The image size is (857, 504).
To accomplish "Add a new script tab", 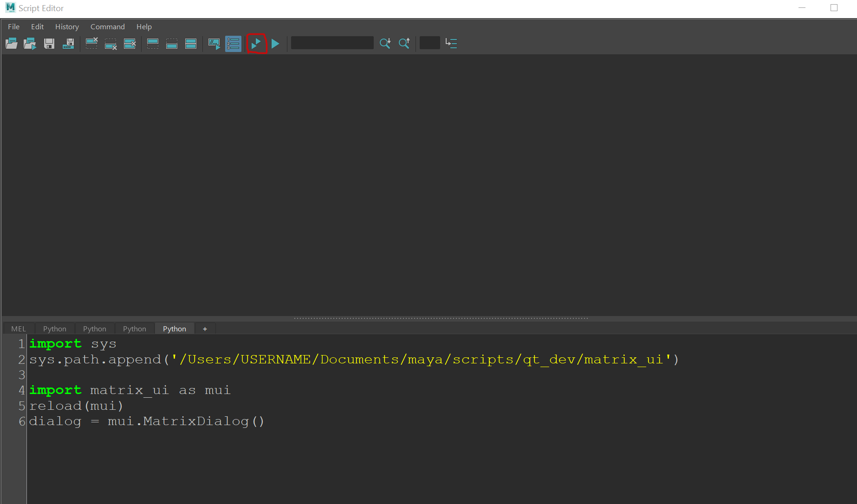I will click(x=205, y=329).
